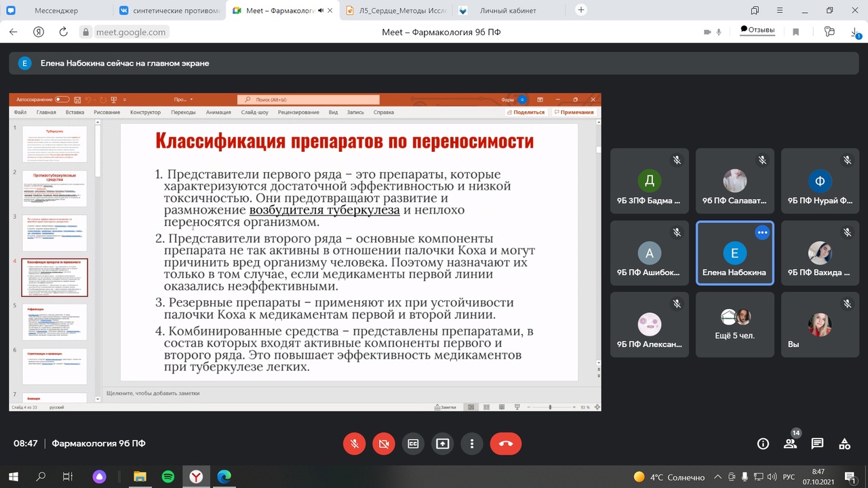Screen dimensions: 868x488
Task: Open the chat panel icon
Action: [817, 444]
